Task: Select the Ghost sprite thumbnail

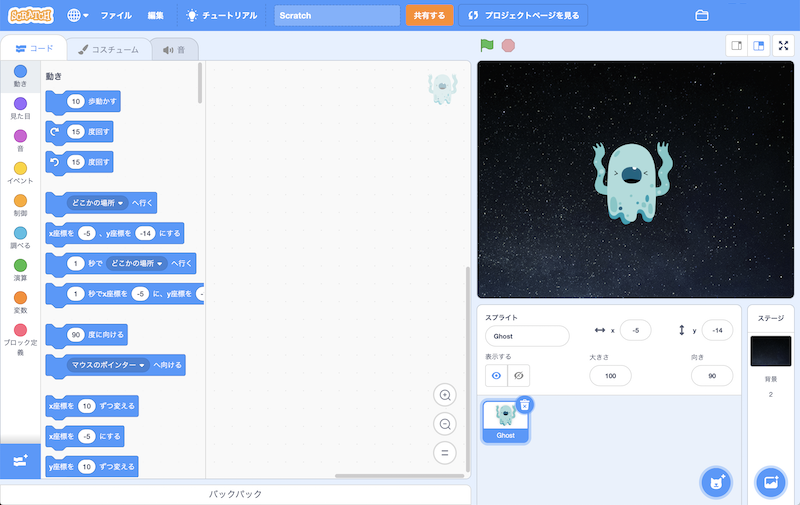Action: pyautogui.click(x=505, y=421)
